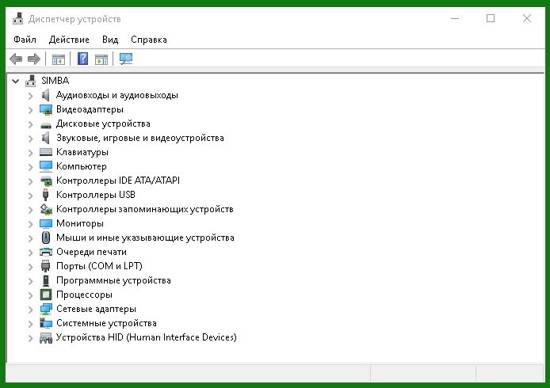The height and width of the screenshot is (388, 550).
Task: Click the speaker icon of Звуковые, игровые и видеоустройства
Action: pyautogui.click(x=46, y=138)
